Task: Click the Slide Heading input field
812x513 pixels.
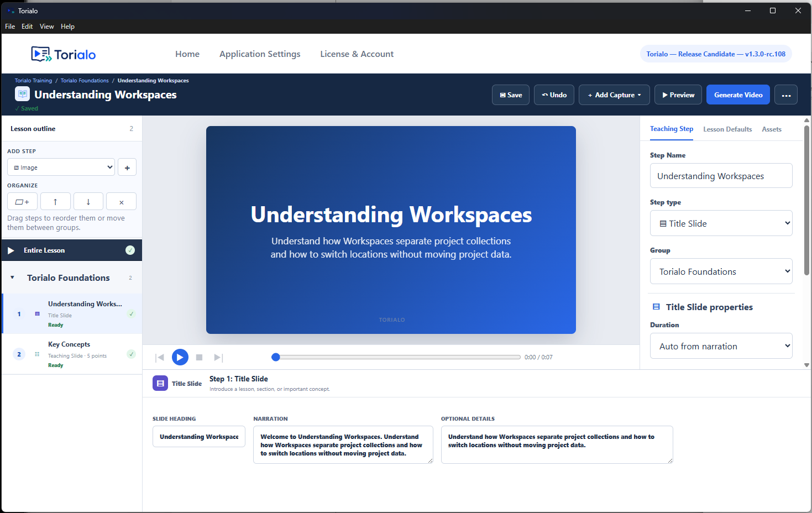Action: 199,437
